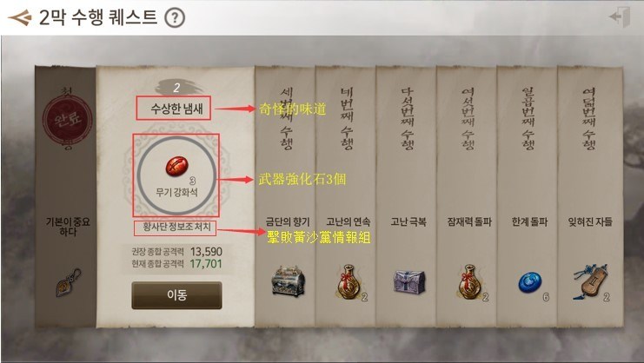Click the pendant icon under 기본이 중요하다
The width and height of the screenshot is (644, 363).
68,282
